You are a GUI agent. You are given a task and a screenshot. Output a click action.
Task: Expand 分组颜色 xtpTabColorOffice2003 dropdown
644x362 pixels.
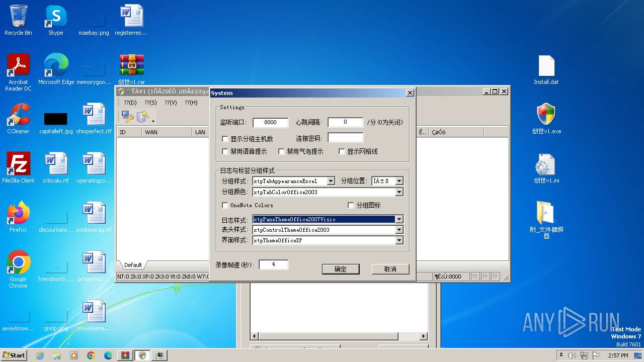coord(399,192)
